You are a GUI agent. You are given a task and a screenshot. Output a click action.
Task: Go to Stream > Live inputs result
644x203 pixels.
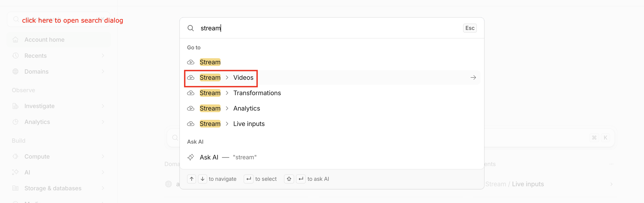pos(332,124)
